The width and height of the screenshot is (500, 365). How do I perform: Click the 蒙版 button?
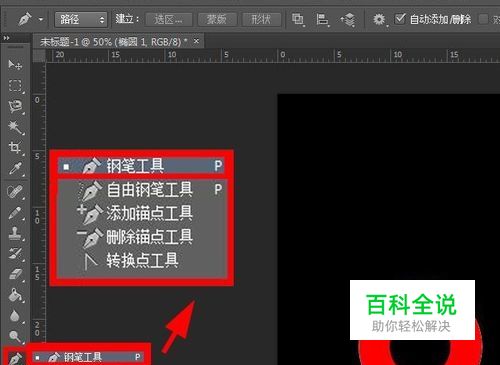pos(217,20)
